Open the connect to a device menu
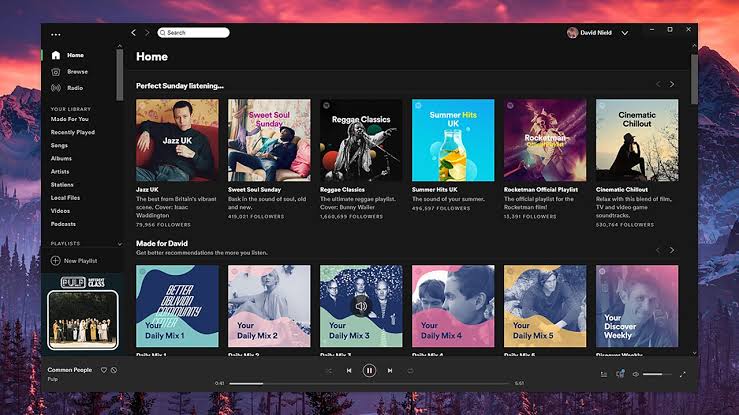This screenshot has width=739, height=415. [x=620, y=374]
